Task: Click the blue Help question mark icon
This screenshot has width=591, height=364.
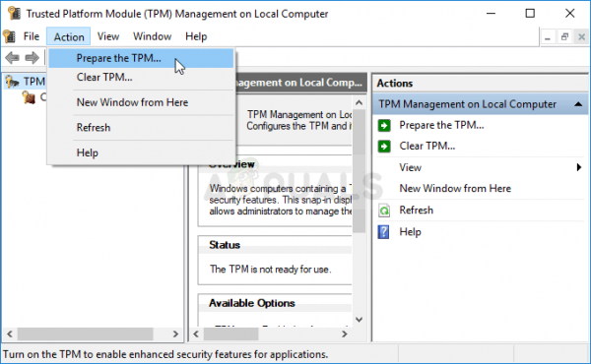Action: click(x=383, y=232)
